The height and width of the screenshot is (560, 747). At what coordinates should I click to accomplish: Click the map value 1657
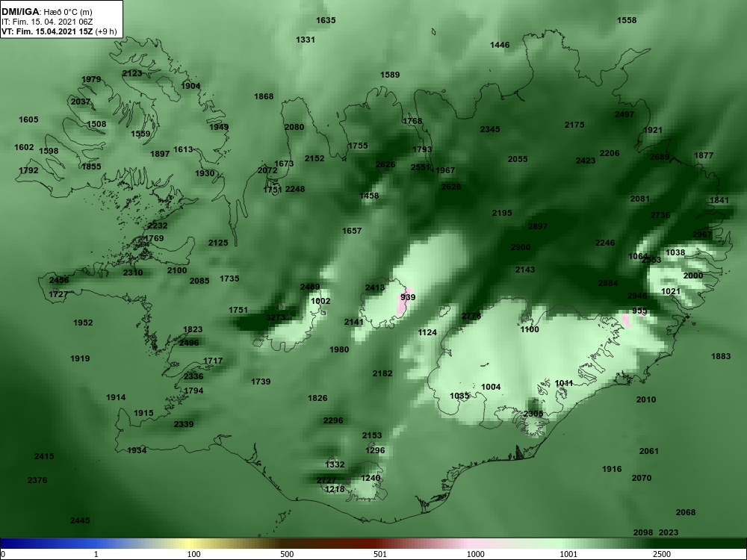click(352, 231)
